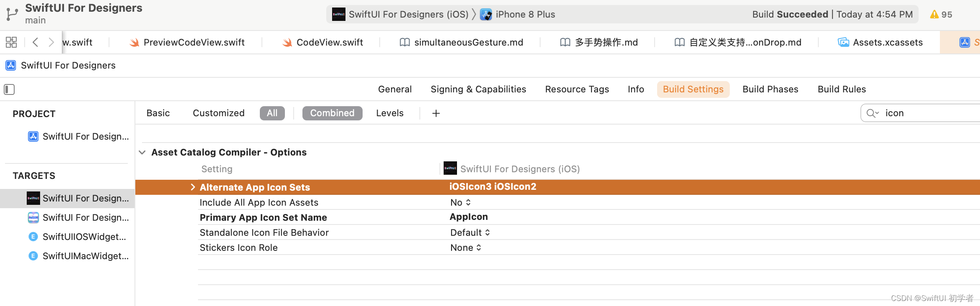Open the CodeView.swift tab
The image size is (980, 306).
322,42
